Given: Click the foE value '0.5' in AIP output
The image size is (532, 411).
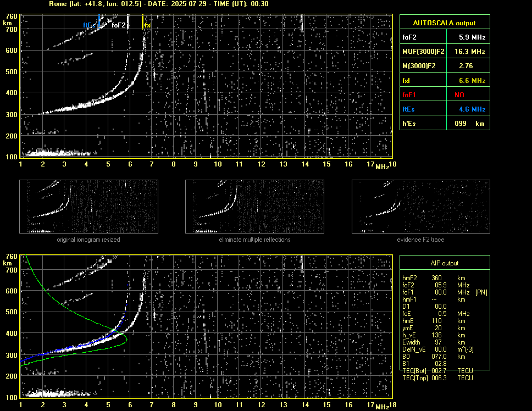Looking at the screenshot, I should pos(442,314).
